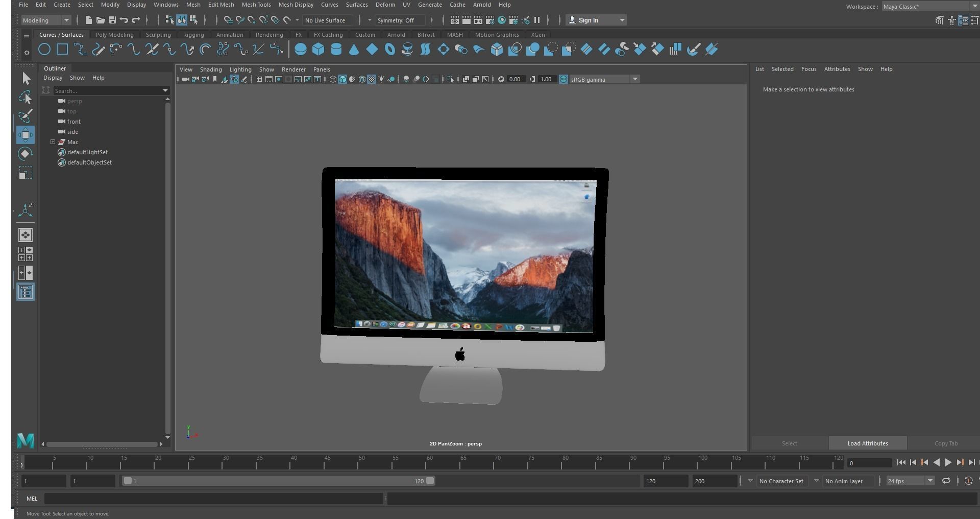The height and width of the screenshot is (519, 980).
Task: Toggle the Auto Keyframe button
Action: [968, 481]
